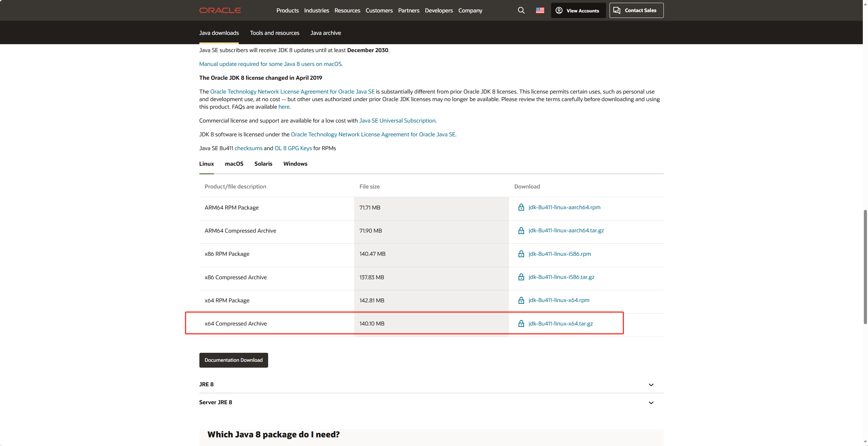Click the Oracle logo
The width and height of the screenshot is (868, 446).
[220, 10]
